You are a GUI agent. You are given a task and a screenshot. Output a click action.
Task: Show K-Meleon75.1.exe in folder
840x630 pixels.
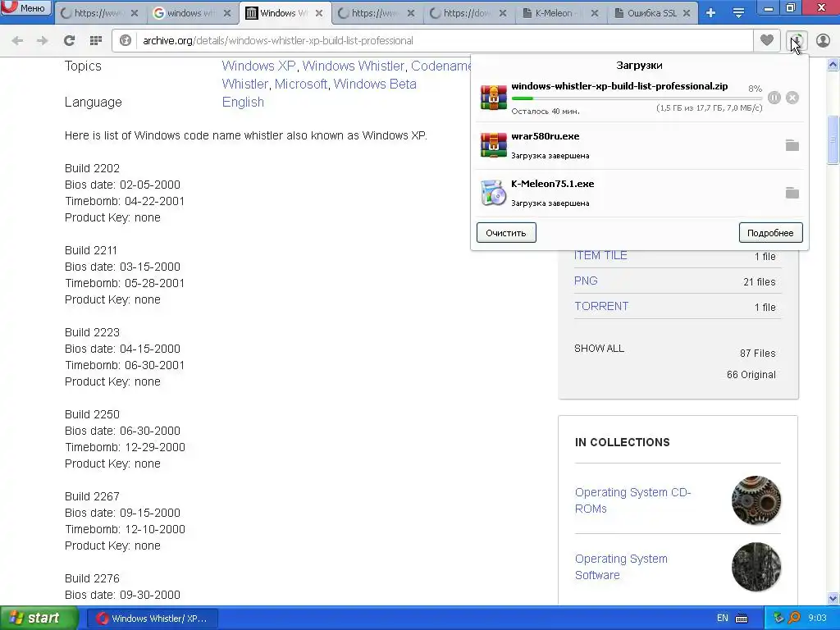pyautogui.click(x=792, y=193)
